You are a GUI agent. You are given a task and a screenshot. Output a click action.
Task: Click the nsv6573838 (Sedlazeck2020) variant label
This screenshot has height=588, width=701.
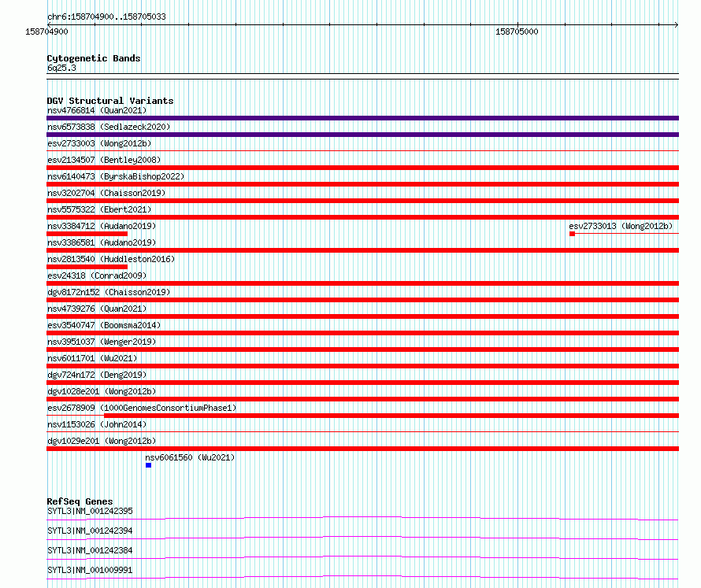[109, 127]
